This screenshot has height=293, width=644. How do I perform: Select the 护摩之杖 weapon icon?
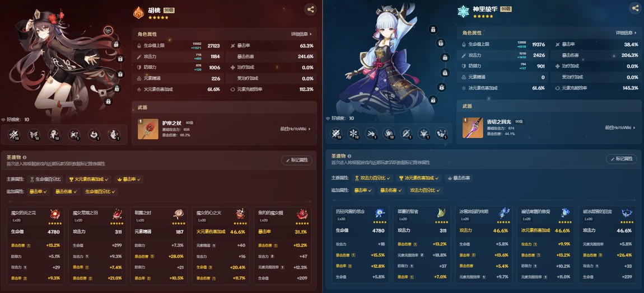[148, 129]
